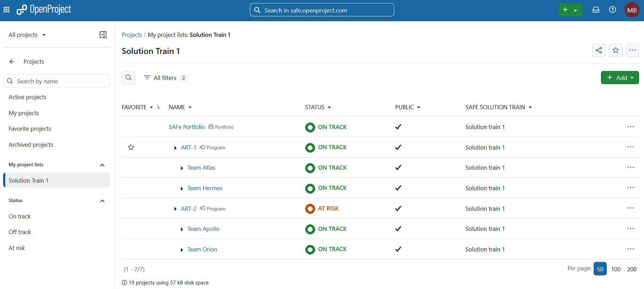
Task: Open the green Add dropdown button
Action: [620, 78]
